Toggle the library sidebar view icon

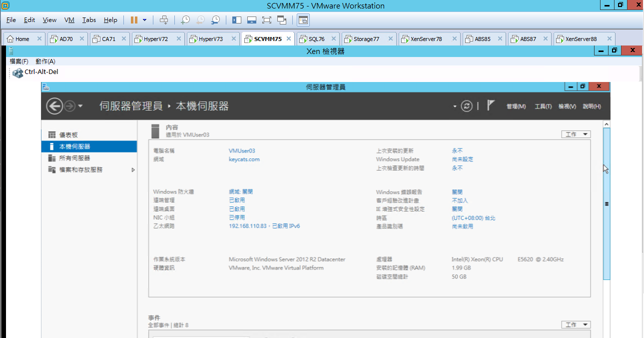237,20
